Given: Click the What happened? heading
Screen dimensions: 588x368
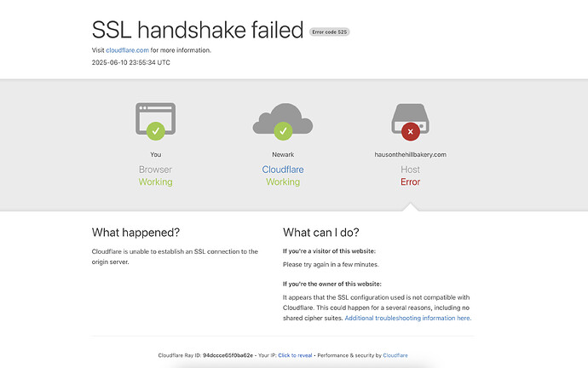Looking at the screenshot, I should point(135,233).
